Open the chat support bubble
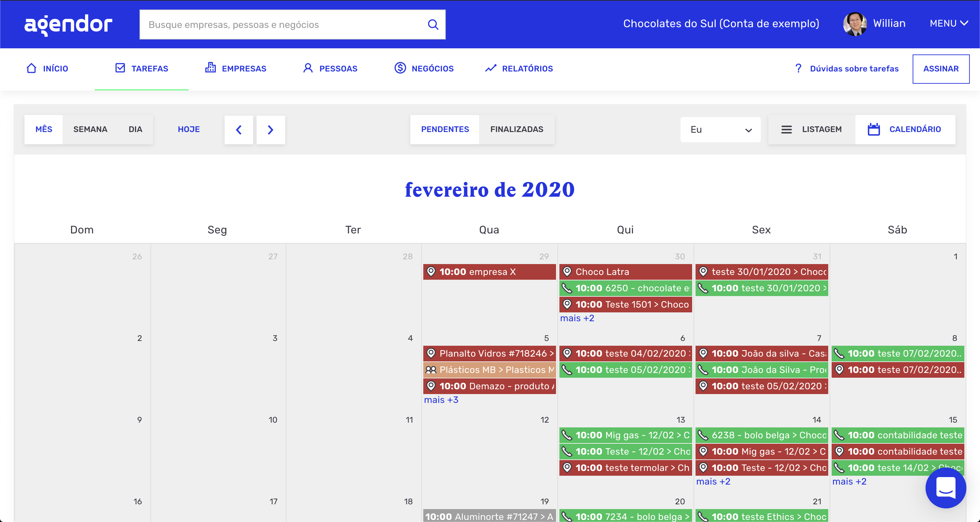980x522 pixels. [x=945, y=488]
